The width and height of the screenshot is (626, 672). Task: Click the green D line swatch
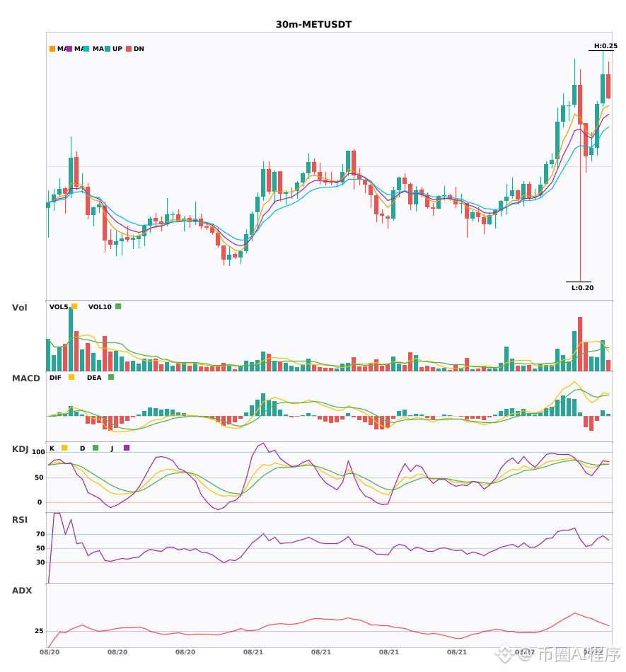pyautogui.click(x=95, y=448)
